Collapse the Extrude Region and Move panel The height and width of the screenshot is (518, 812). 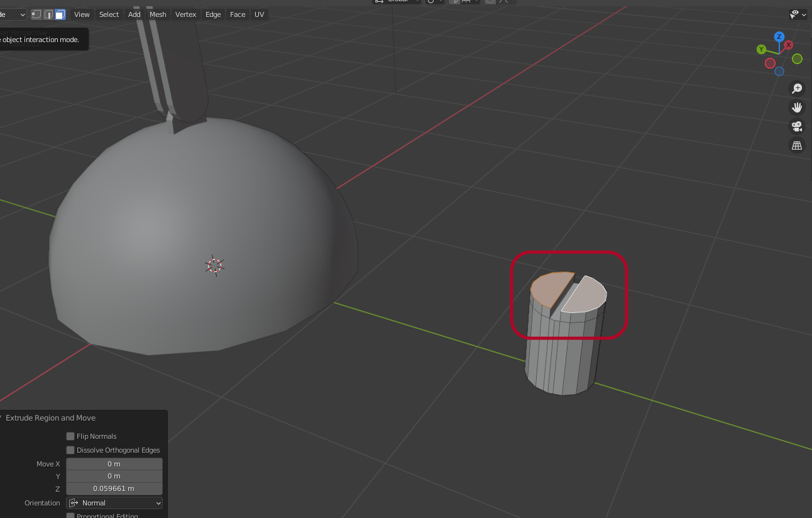pos(2,418)
